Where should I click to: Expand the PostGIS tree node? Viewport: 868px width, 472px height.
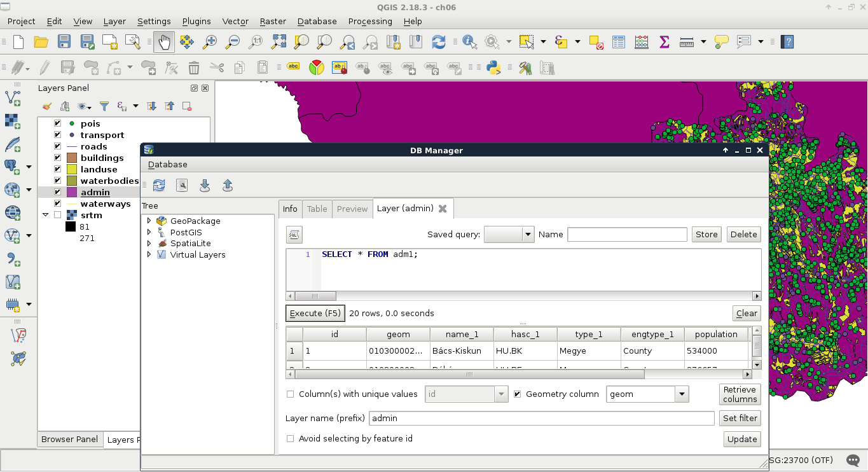[x=149, y=233]
